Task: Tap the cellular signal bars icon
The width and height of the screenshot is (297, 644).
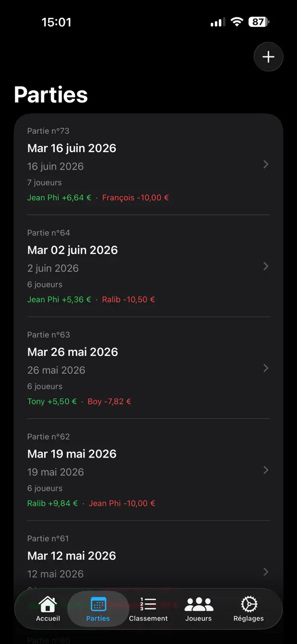Action: 217,22
